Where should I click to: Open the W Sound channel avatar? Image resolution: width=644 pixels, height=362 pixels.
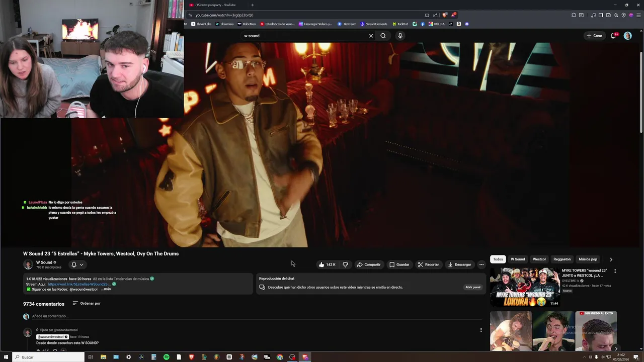pos(28,264)
